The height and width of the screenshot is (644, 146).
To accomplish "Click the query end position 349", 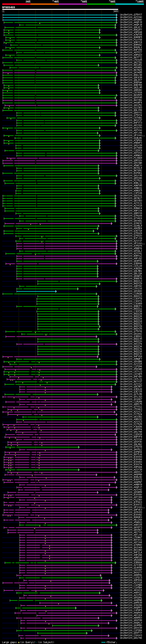I will click(x=115, y=11).
